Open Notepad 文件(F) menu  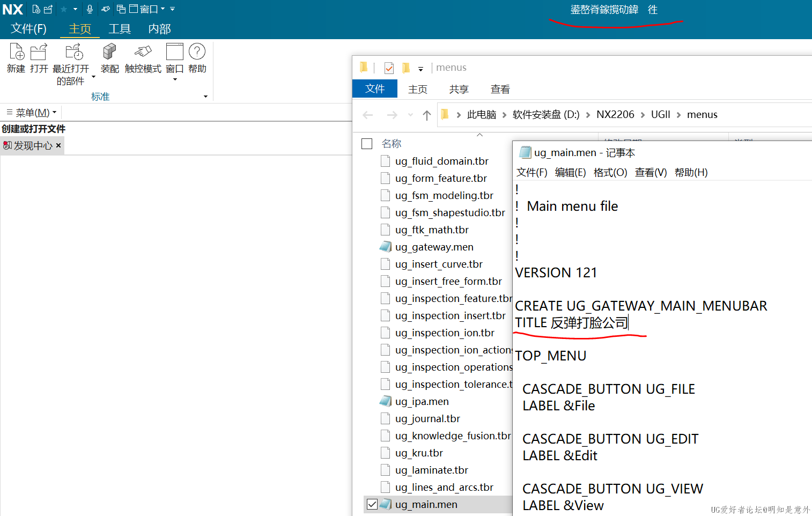[532, 172]
